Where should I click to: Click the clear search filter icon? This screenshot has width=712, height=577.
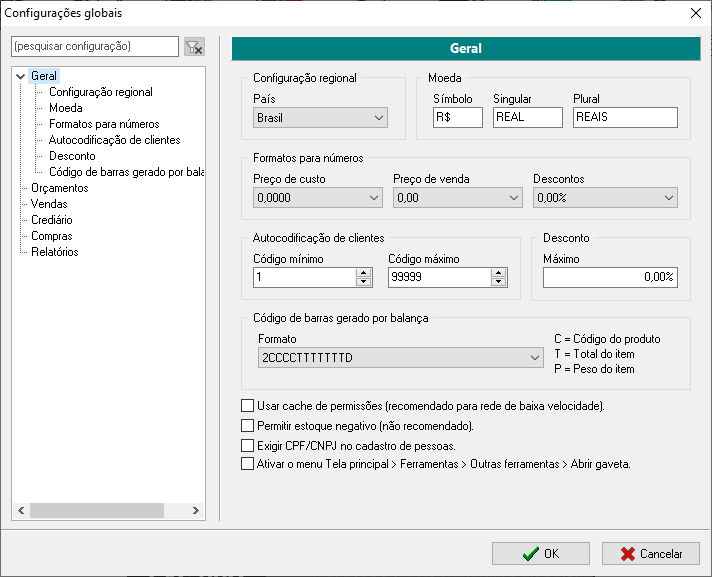(194, 47)
